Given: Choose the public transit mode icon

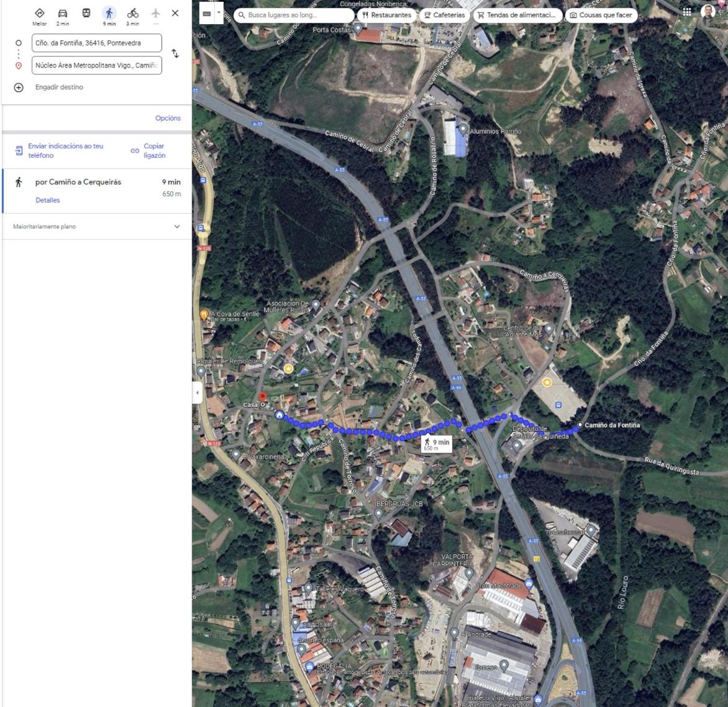Looking at the screenshot, I should tap(86, 13).
